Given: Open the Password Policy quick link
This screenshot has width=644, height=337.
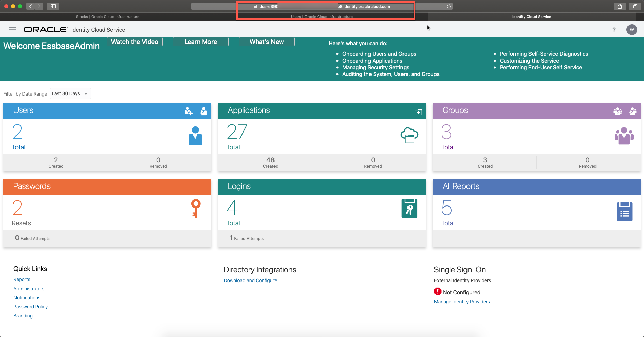Looking at the screenshot, I should point(31,307).
